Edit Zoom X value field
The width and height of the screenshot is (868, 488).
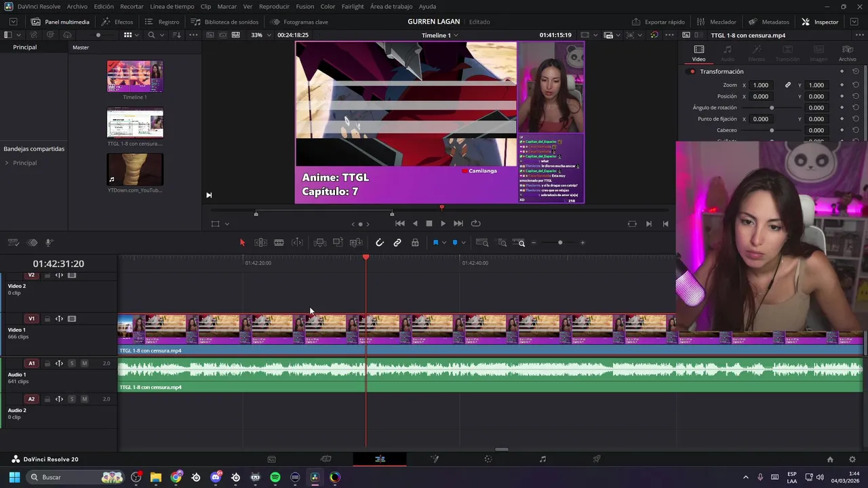pyautogui.click(x=761, y=85)
